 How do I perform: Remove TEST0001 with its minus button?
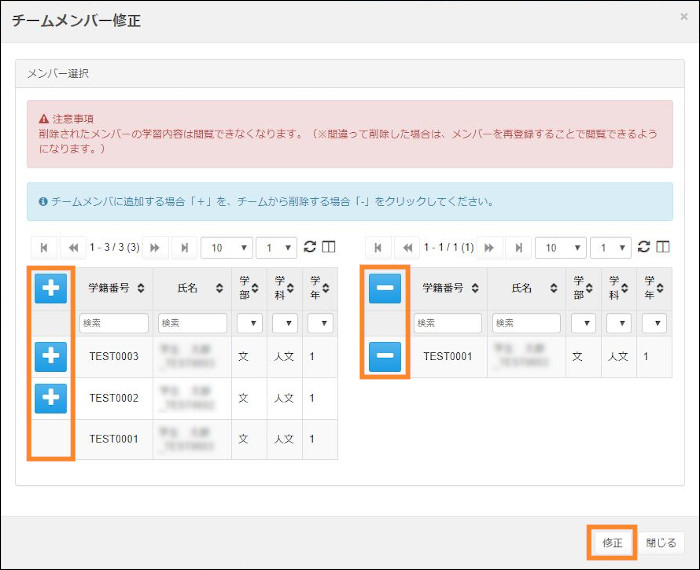[385, 356]
